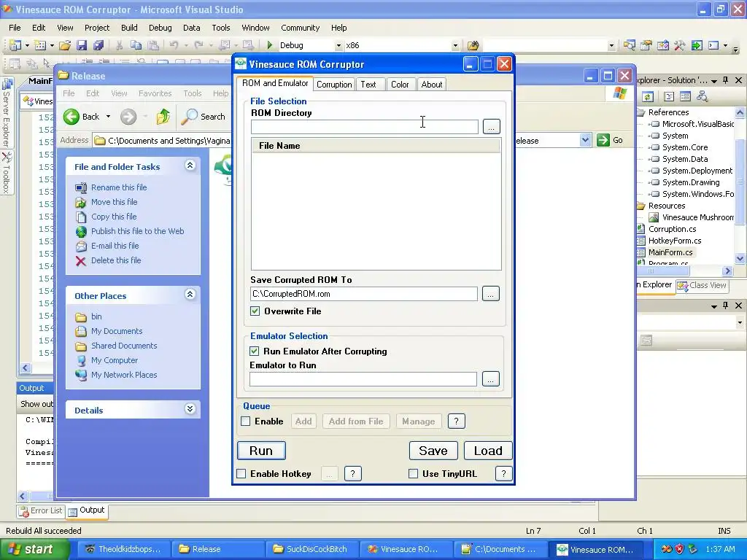Click the Cut scissors icon in Visual Studio toolbar
747x560 pixels.
click(119, 45)
